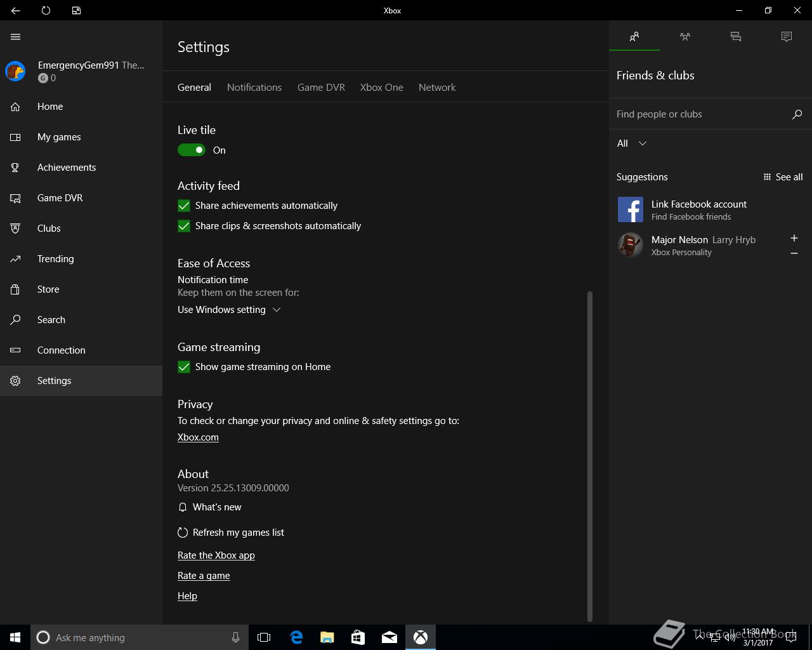Go to Achievements in the sidebar
Image resolution: width=812 pixels, height=650 pixels.
point(81,168)
